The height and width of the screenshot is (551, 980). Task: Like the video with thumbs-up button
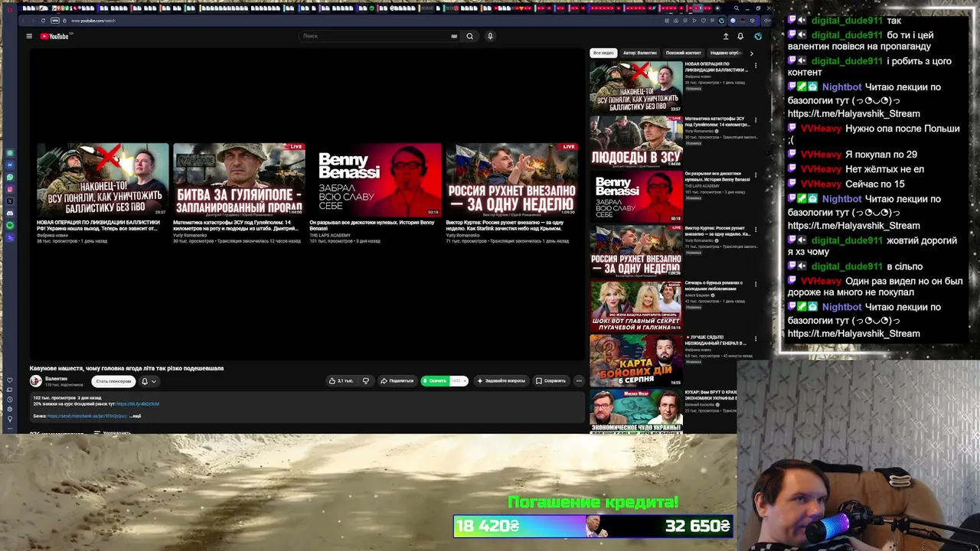click(x=341, y=380)
